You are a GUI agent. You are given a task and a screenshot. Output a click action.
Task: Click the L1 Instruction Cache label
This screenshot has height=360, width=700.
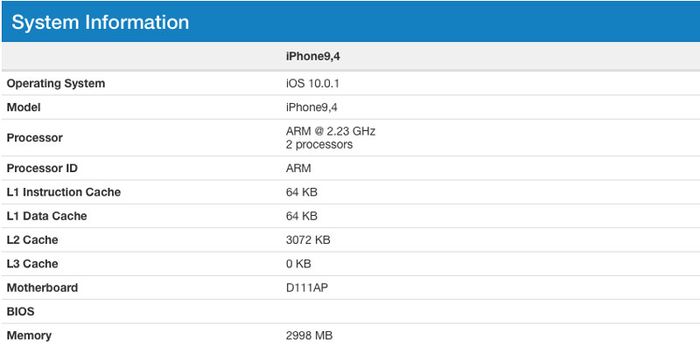click(x=64, y=192)
